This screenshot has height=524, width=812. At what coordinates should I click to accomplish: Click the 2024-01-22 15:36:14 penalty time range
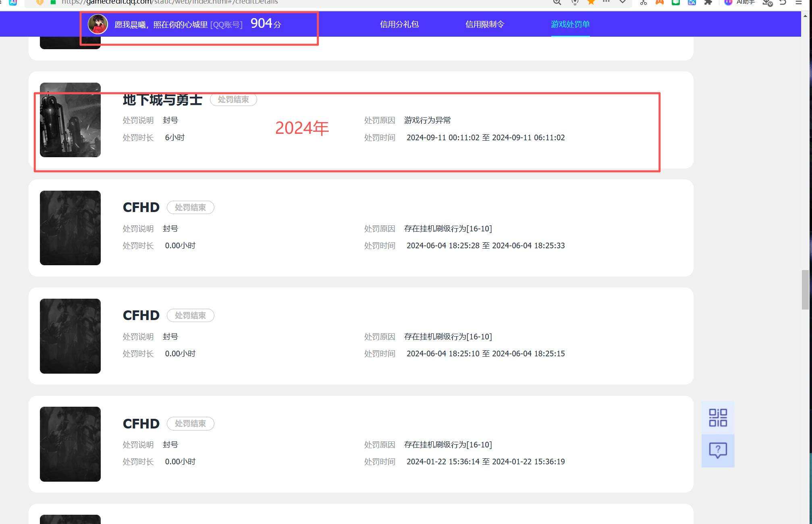pyautogui.click(x=486, y=462)
